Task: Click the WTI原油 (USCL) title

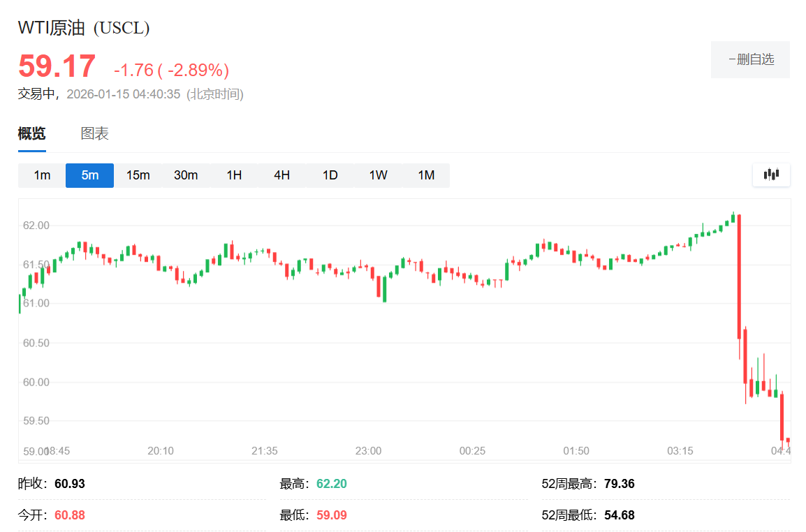Action: [83, 28]
